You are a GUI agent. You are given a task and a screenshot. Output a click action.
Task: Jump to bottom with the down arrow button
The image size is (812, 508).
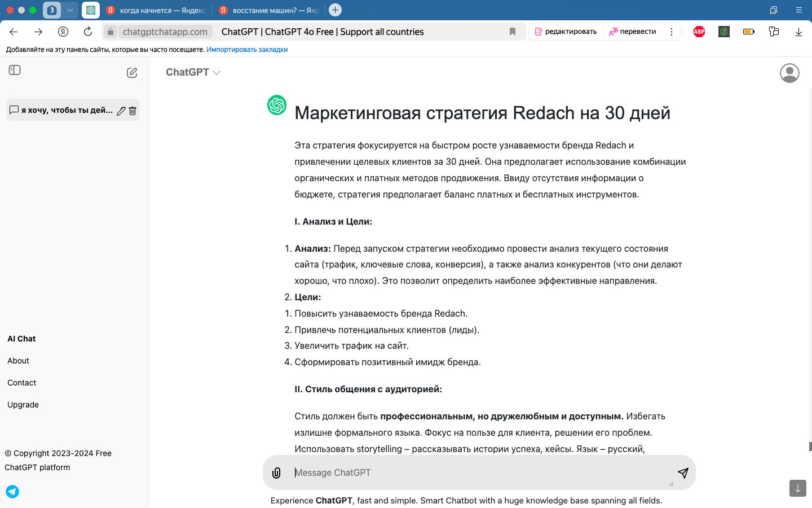(x=798, y=488)
